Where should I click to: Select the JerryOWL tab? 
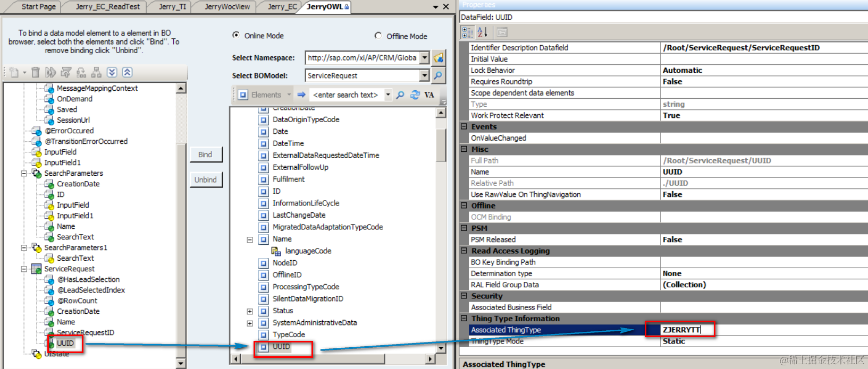[x=327, y=6]
